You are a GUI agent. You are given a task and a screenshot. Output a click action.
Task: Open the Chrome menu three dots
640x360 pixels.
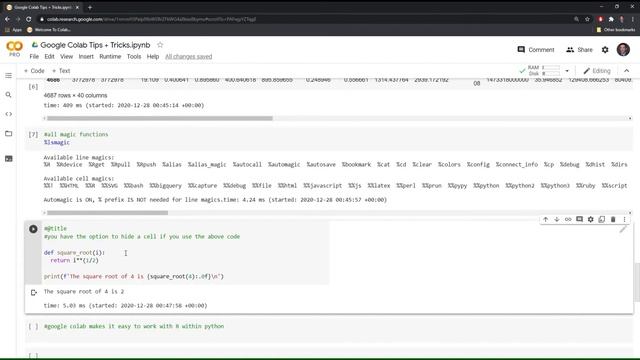click(x=633, y=19)
